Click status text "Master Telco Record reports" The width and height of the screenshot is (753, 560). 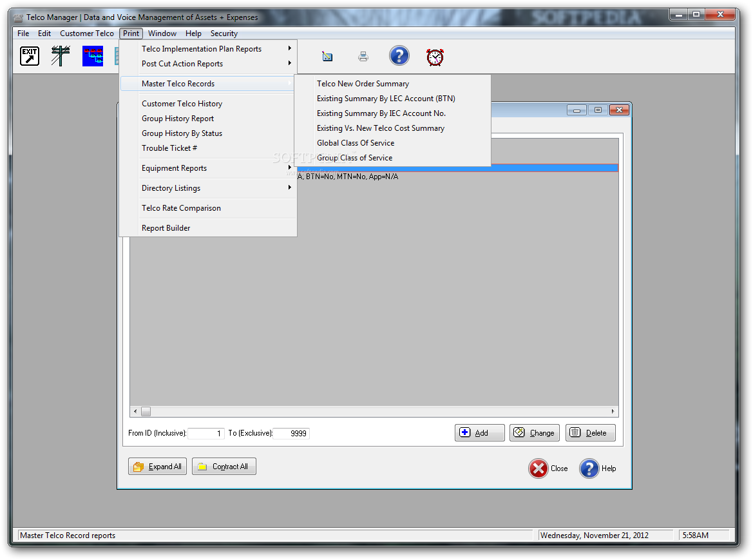point(68,535)
